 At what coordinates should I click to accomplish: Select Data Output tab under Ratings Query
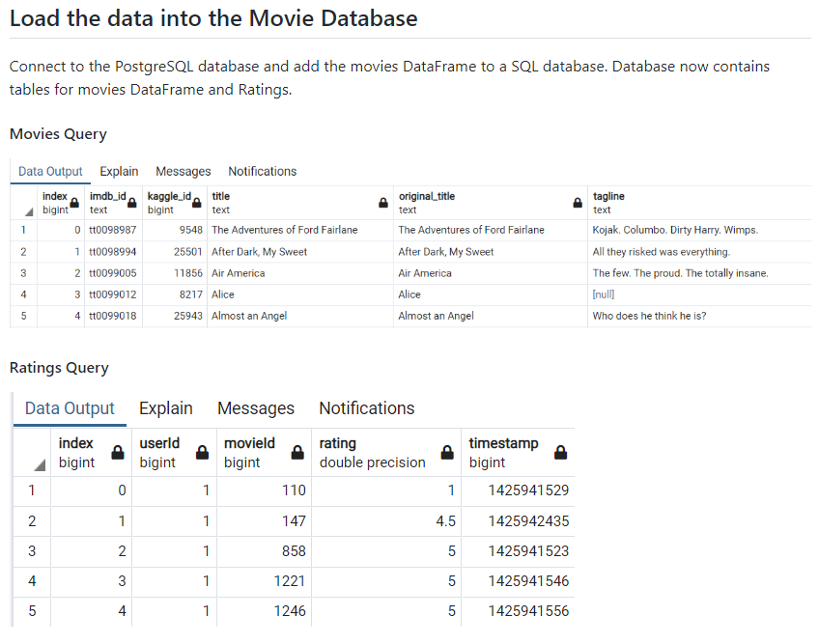tap(70, 408)
